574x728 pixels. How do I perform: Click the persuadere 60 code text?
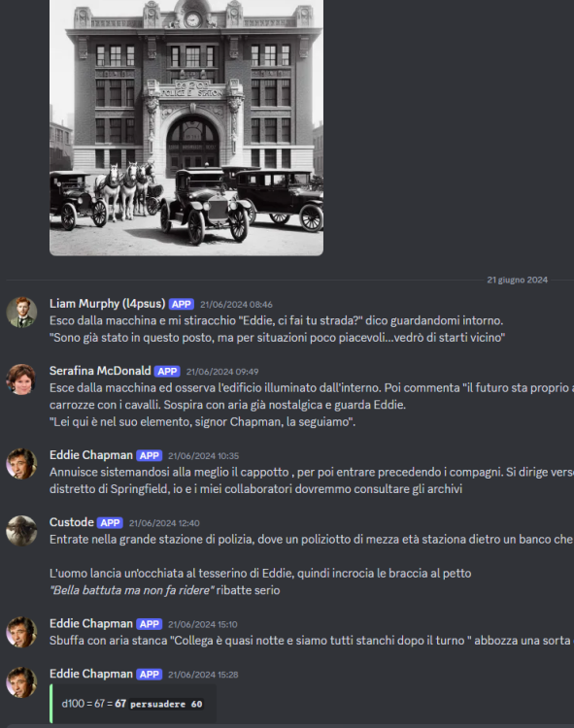[x=166, y=705]
